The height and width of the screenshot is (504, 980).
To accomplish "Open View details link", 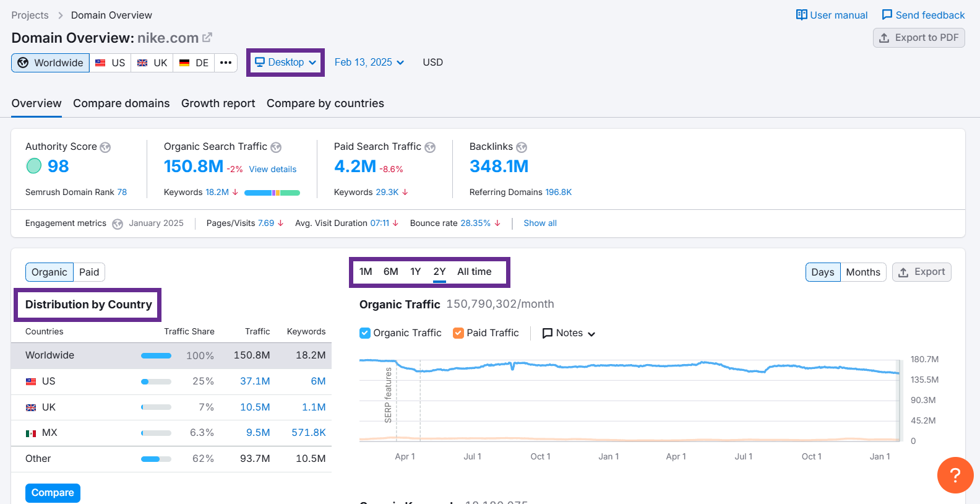I will coord(273,169).
